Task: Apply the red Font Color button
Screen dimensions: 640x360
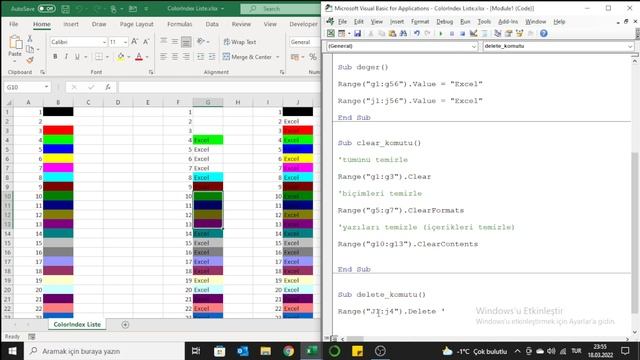Action: [x=139, y=57]
